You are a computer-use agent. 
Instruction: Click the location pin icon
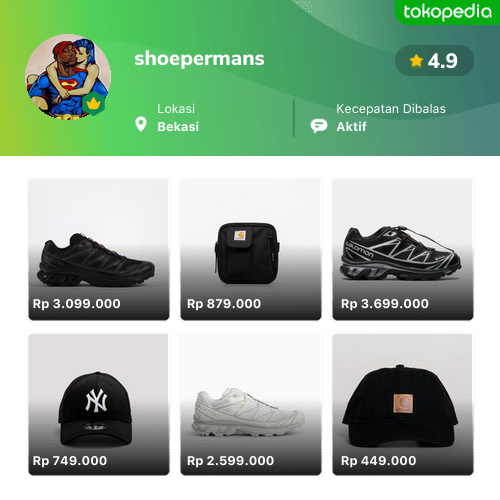tap(141, 124)
